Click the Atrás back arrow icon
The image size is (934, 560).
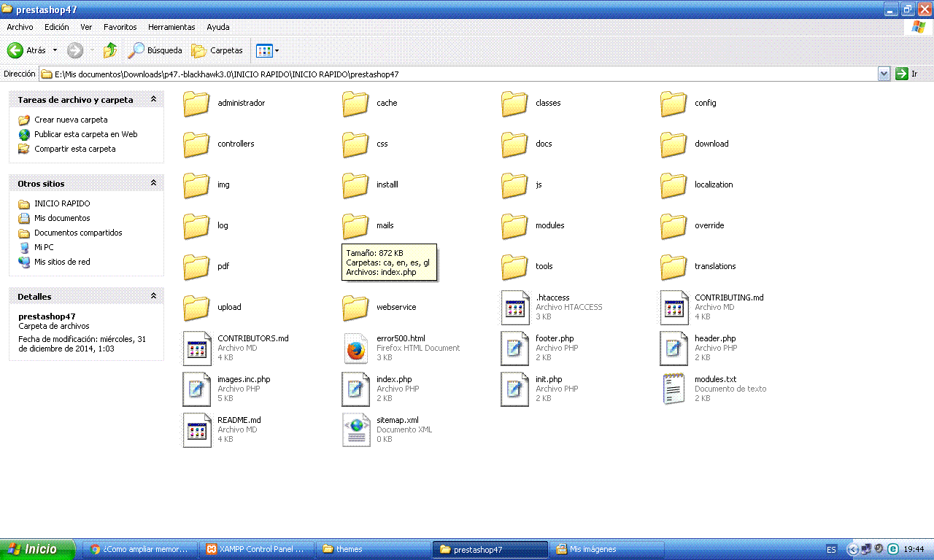click(15, 50)
